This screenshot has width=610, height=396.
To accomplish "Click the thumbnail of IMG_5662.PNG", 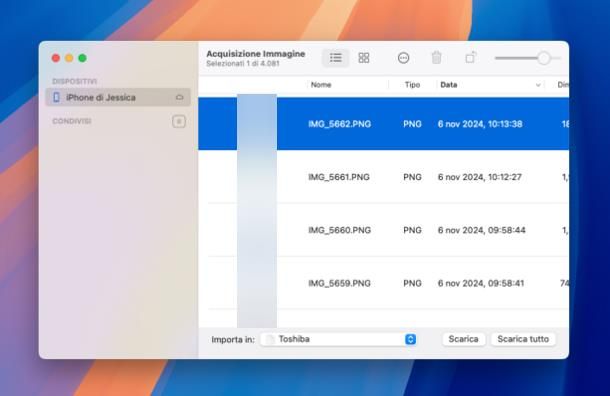I will pos(257,124).
